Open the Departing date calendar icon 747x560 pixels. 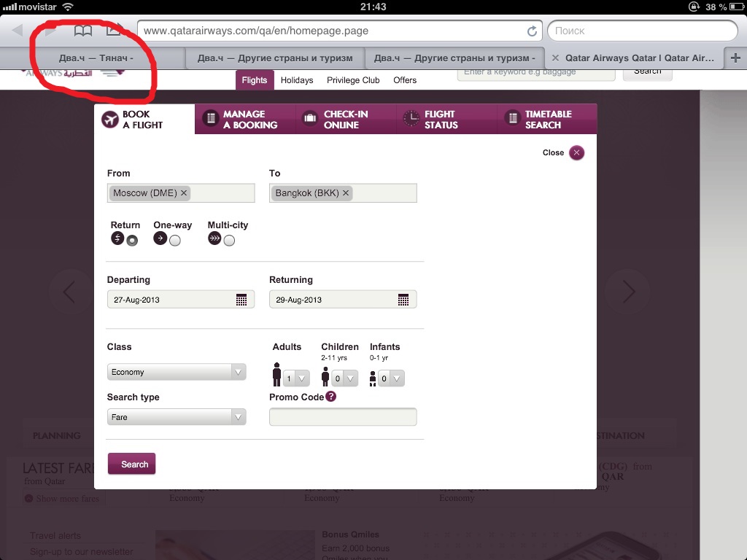coord(241,300)
